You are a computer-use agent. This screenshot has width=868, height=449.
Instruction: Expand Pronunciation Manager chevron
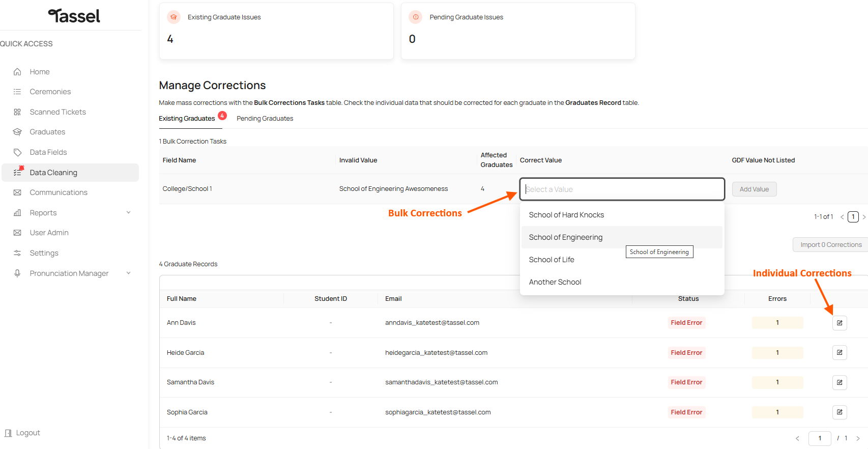[x=128, y=273]
